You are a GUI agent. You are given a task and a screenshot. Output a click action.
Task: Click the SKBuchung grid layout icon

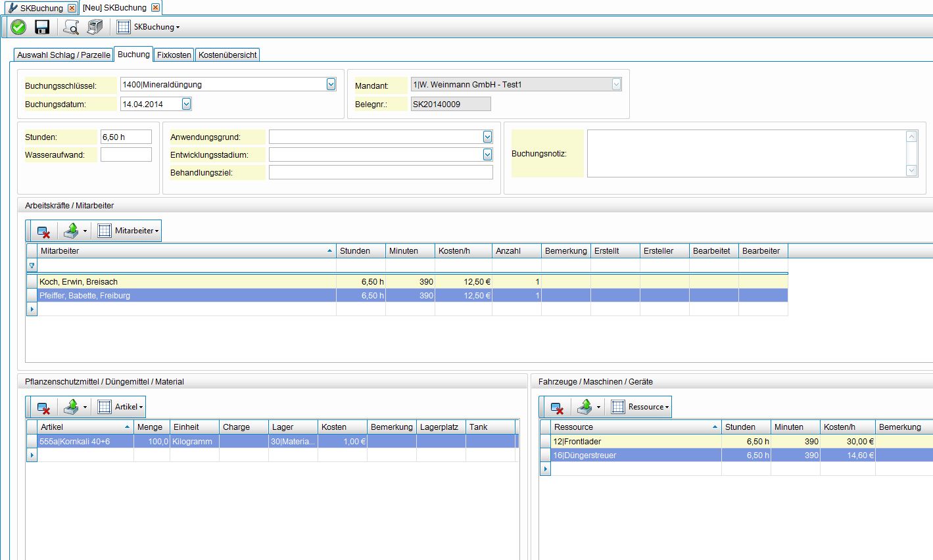(x=124, y=27)
